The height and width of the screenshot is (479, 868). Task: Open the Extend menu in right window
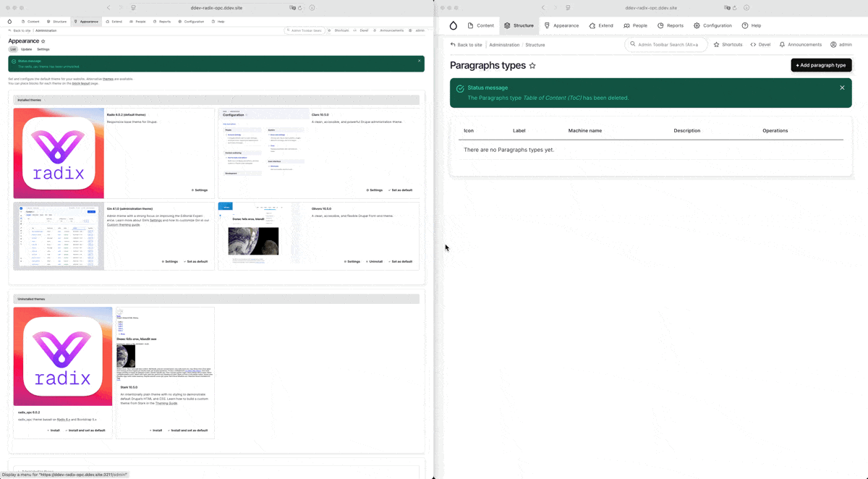[x=601, y=25]
